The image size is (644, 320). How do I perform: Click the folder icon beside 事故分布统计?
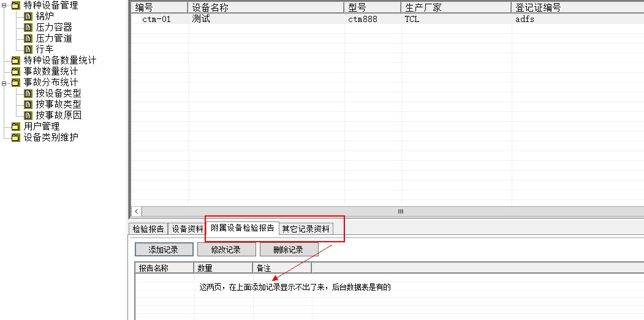15,83
